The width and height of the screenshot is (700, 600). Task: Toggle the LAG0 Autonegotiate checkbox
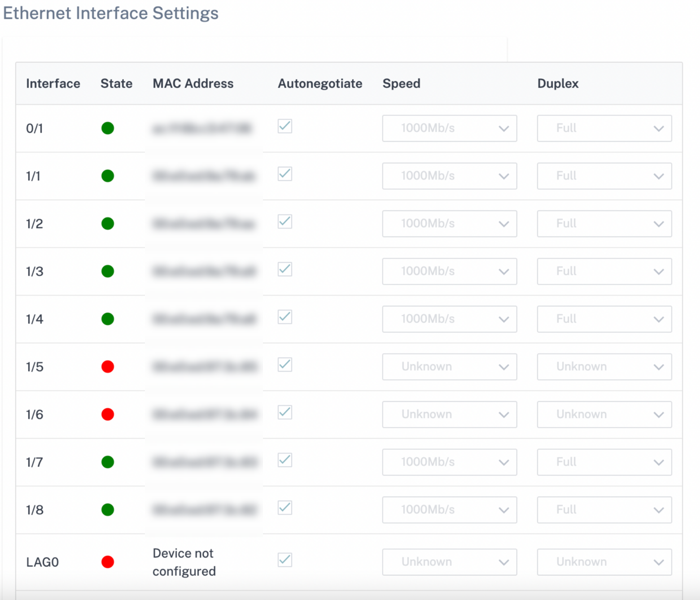(285, 560)
